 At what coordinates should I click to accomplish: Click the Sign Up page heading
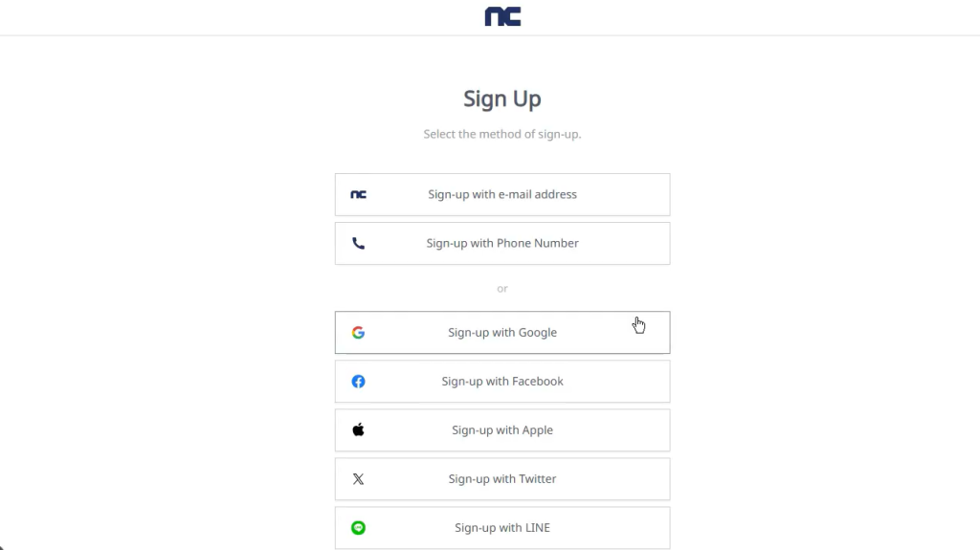tap(502, 99)
